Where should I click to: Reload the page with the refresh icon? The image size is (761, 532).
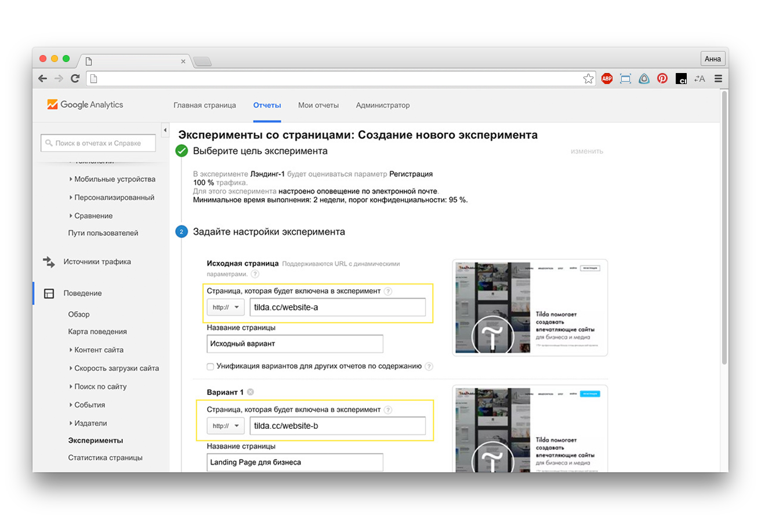pos(75,79)
